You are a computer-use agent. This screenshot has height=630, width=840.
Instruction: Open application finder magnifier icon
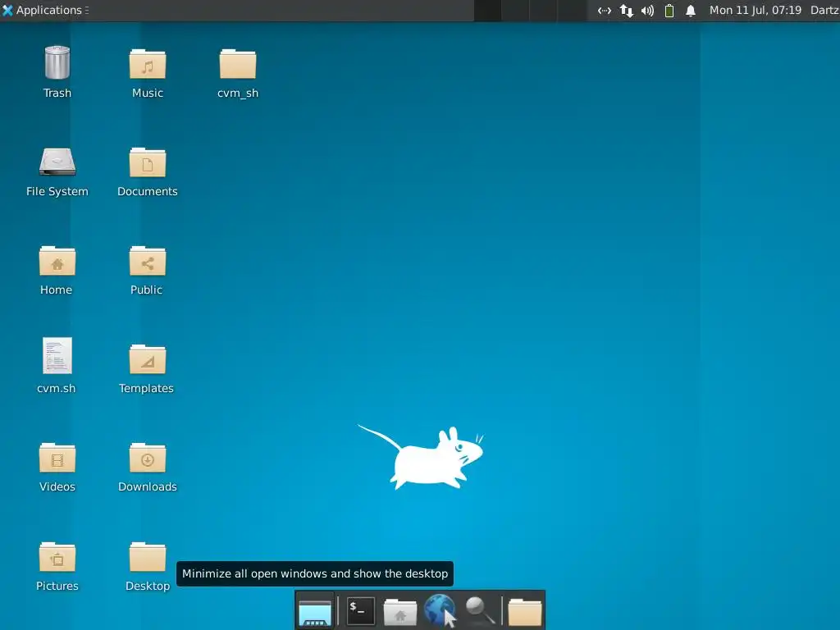coord(479,610)
